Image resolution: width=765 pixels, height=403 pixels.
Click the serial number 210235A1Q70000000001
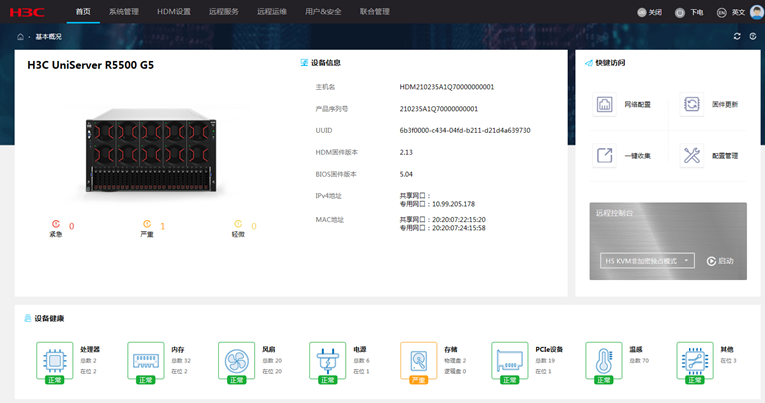tap(439, 109)
